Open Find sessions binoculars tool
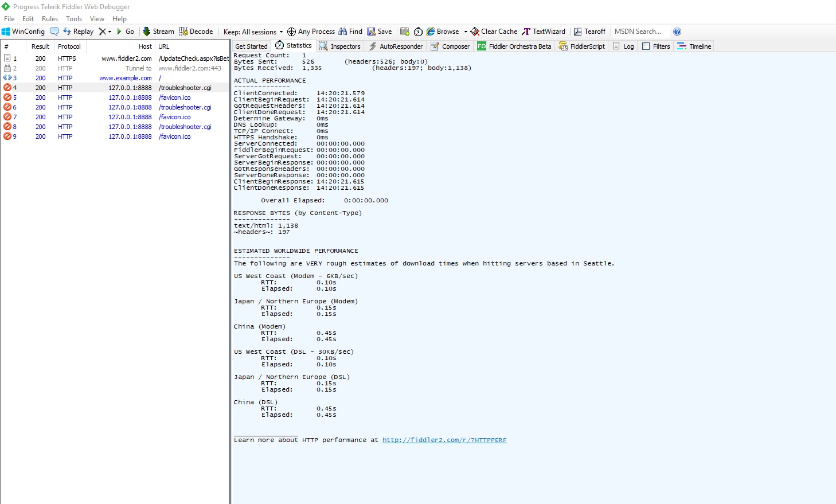836x504 pixels. tap(350, 32)
